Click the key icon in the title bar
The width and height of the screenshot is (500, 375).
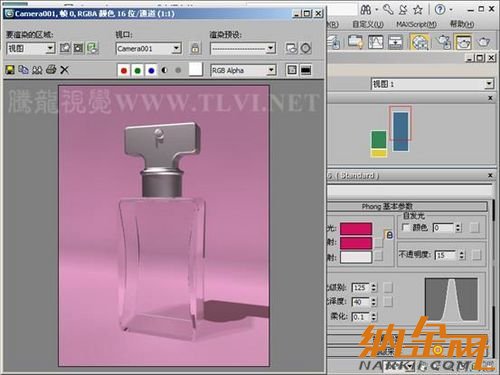(388, 10)
